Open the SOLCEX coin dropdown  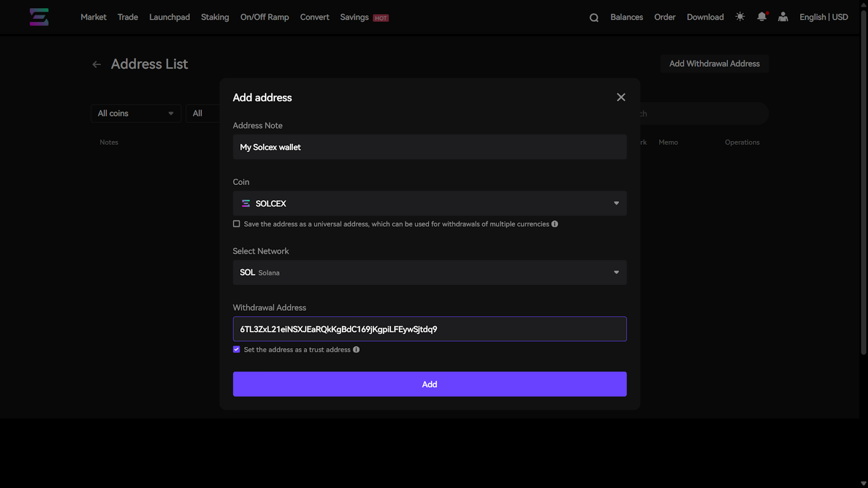[430, 203]
